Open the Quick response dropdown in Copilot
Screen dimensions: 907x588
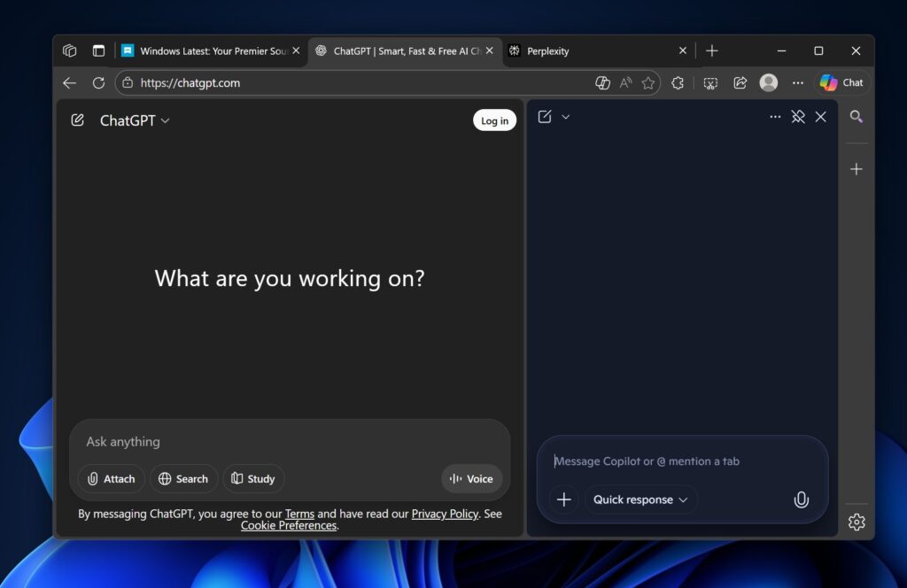640,499
